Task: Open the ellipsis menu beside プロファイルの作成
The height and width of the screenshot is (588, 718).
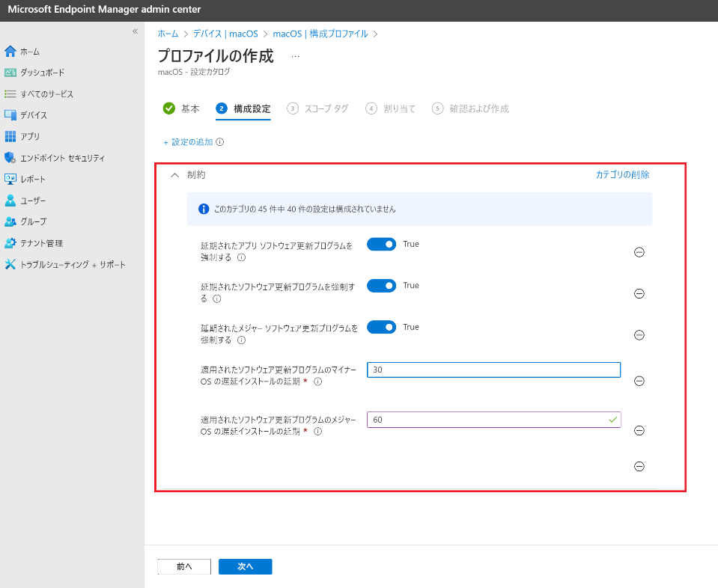Action: 295,56
